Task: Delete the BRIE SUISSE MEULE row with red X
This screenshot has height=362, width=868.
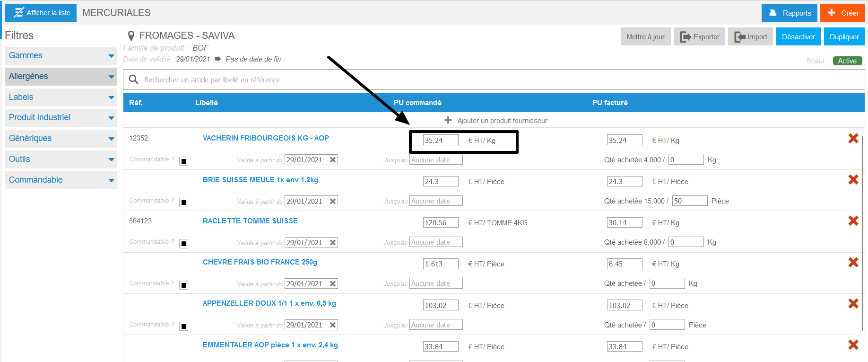Action: 853,179
